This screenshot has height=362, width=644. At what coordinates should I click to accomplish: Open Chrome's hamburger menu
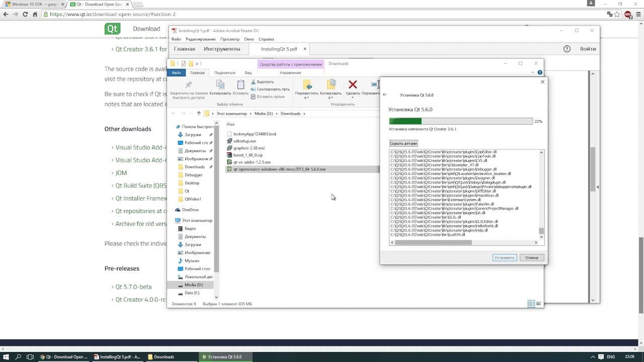tap(637, 14)
